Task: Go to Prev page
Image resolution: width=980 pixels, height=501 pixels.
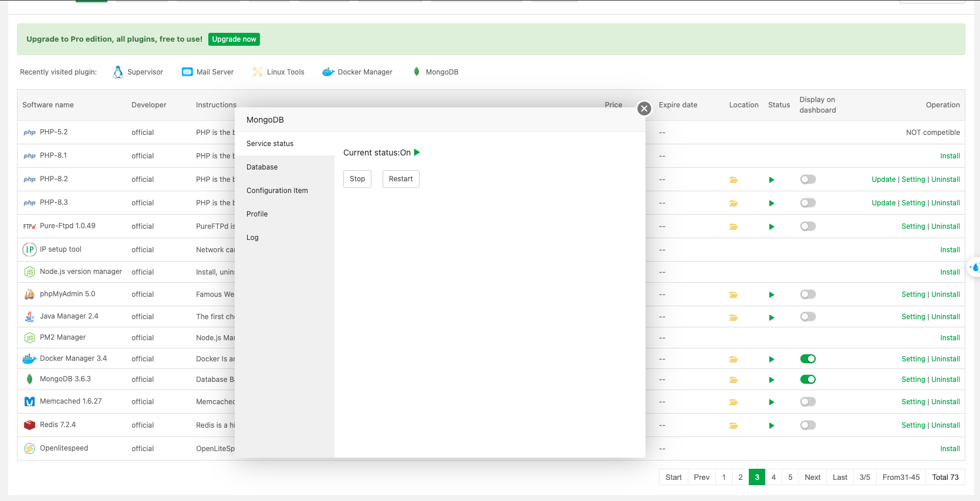Action: 701,478
